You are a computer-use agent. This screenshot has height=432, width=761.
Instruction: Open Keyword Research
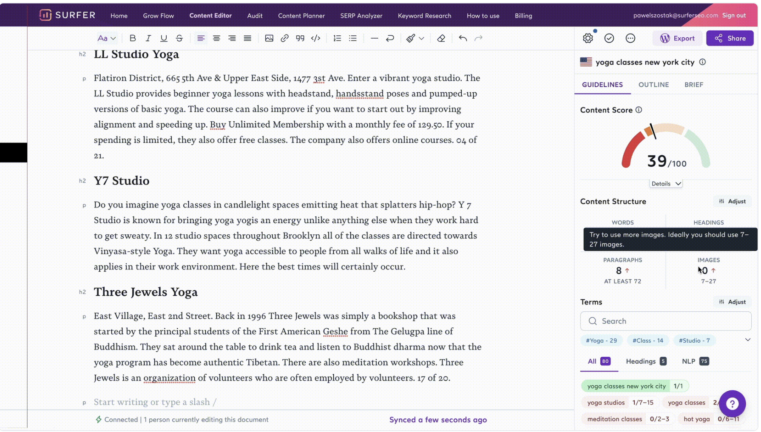click(424, 16)
